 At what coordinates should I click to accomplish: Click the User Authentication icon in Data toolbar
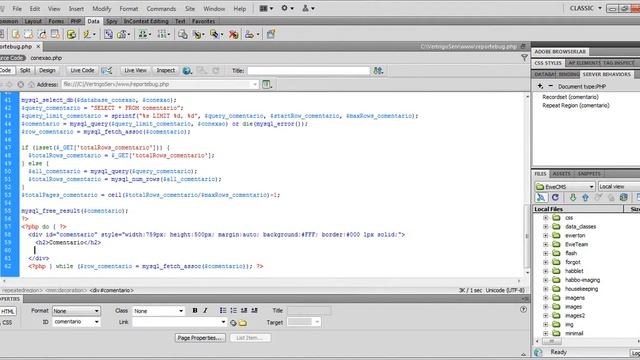pos(251,35)
